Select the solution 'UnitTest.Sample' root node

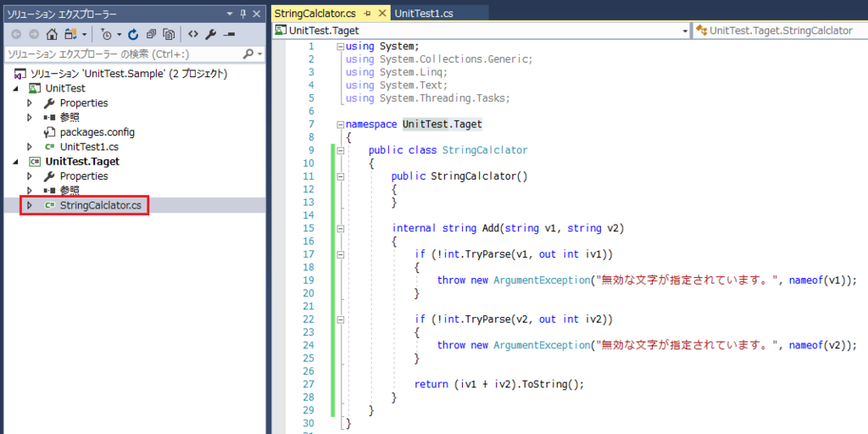pyautogui.click(x=120, y=74)
